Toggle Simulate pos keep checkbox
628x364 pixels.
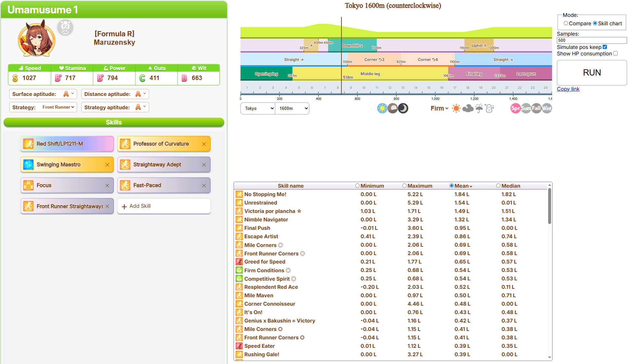pos(605,47)
